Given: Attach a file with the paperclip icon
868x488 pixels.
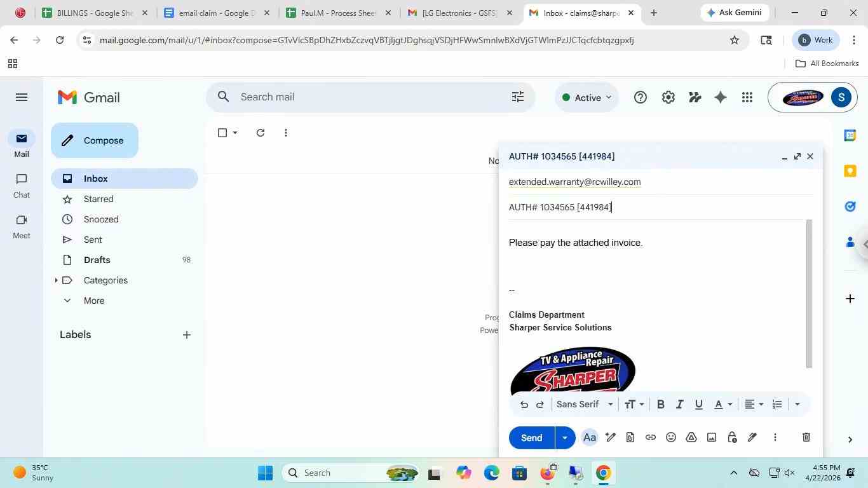Looking at the screenshot, I should pyautogui.click(x=630, y=437).
